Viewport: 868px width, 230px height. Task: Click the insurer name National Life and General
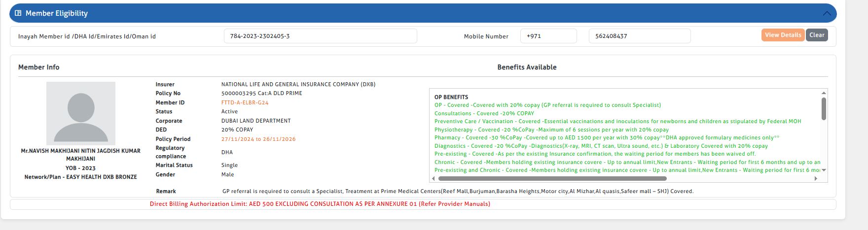(x=298, y=84)
